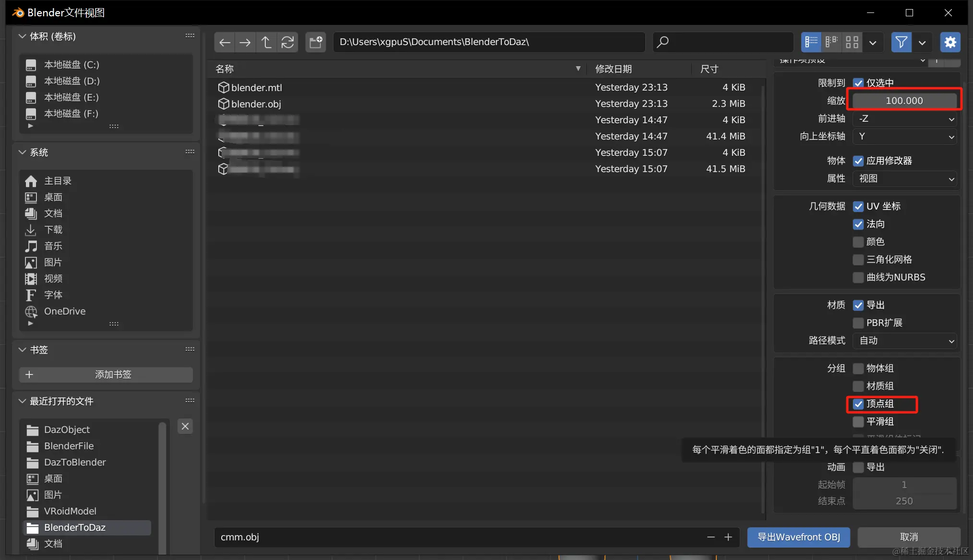Switch to vertical list display mode
This screenshot has width=973, height=560.
(811, 42)
